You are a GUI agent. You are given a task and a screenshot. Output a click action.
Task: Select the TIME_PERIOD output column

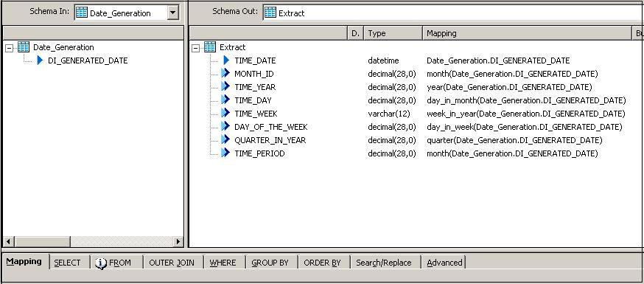coord(259,153)
